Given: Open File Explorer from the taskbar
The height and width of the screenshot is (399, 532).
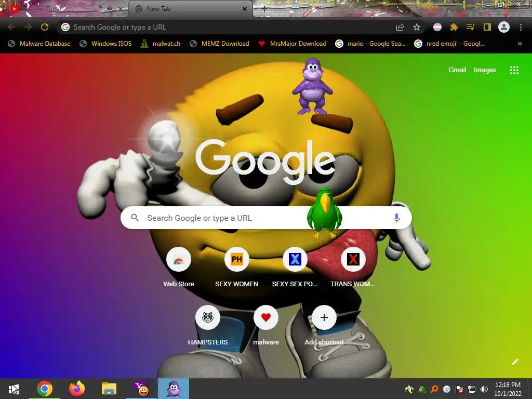Looking at the screenshot, I should 109,389.
